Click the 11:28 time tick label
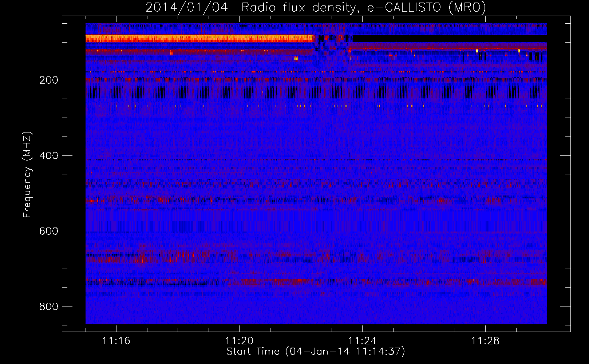The width and height of the screenshot is (589, 364). (x=485, y=341)
